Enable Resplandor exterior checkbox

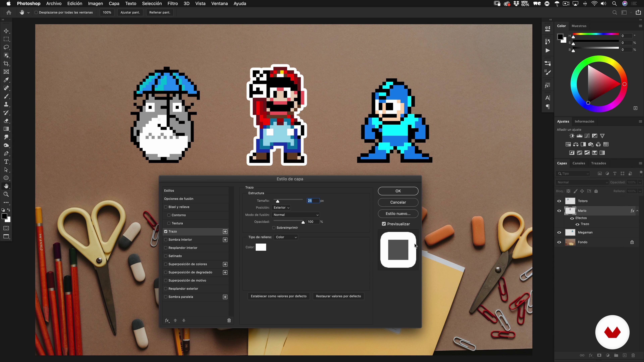point(166,289)
